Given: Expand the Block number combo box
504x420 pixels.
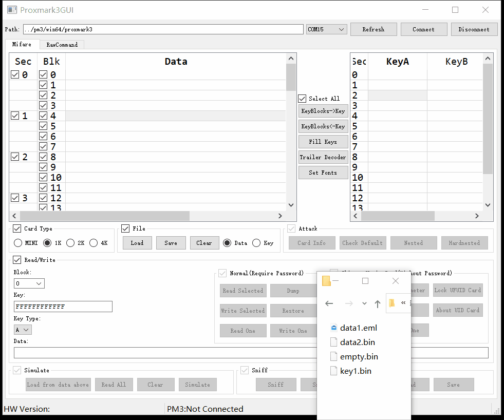Looking at the screenshot, I should point(29,283).
